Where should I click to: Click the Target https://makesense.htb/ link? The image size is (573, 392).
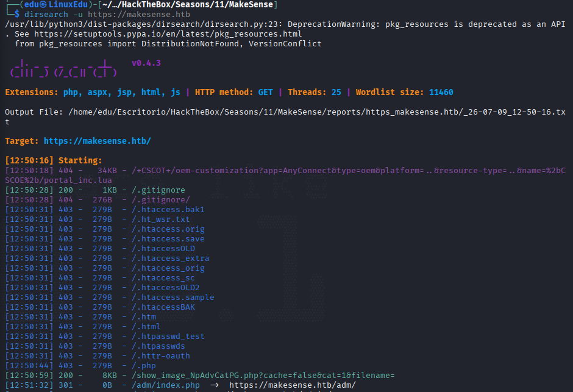[x=97, y=141]
